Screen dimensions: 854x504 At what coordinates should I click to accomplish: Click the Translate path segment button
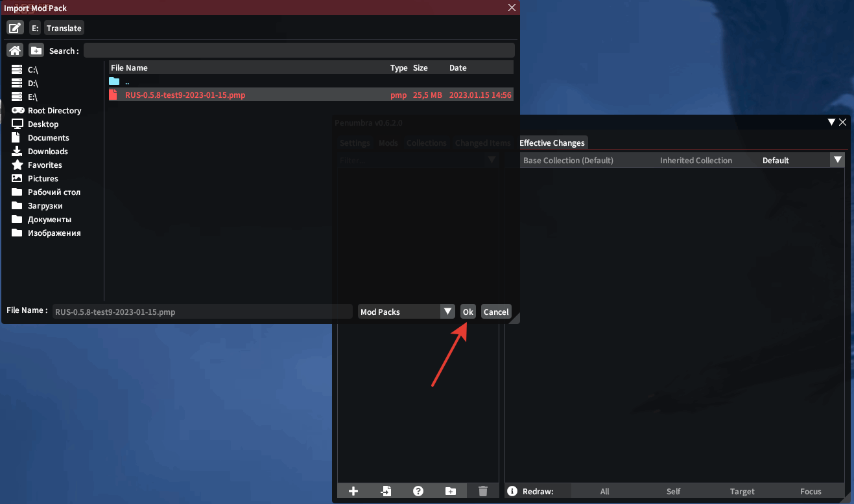(x=64, y=28)
